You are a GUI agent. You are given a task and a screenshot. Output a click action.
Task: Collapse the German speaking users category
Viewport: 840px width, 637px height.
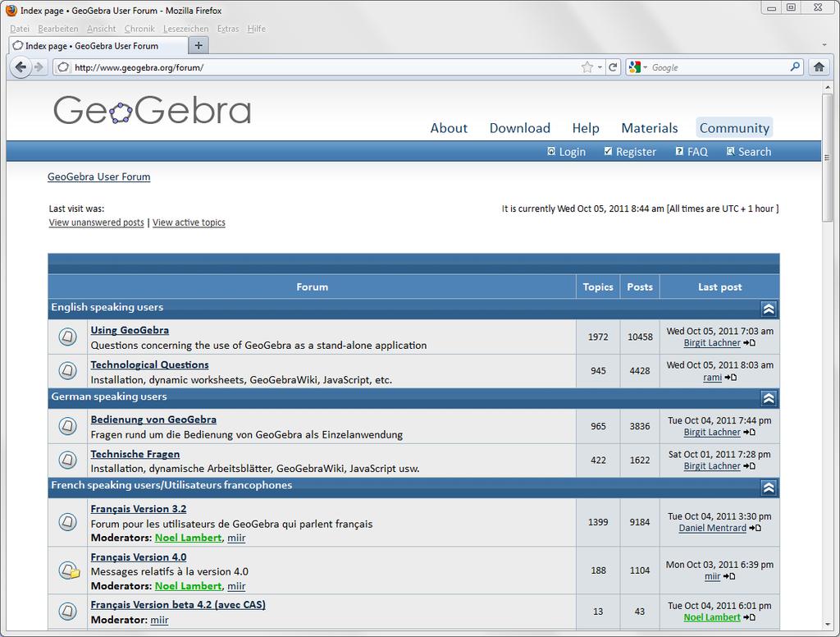(769, 398)
